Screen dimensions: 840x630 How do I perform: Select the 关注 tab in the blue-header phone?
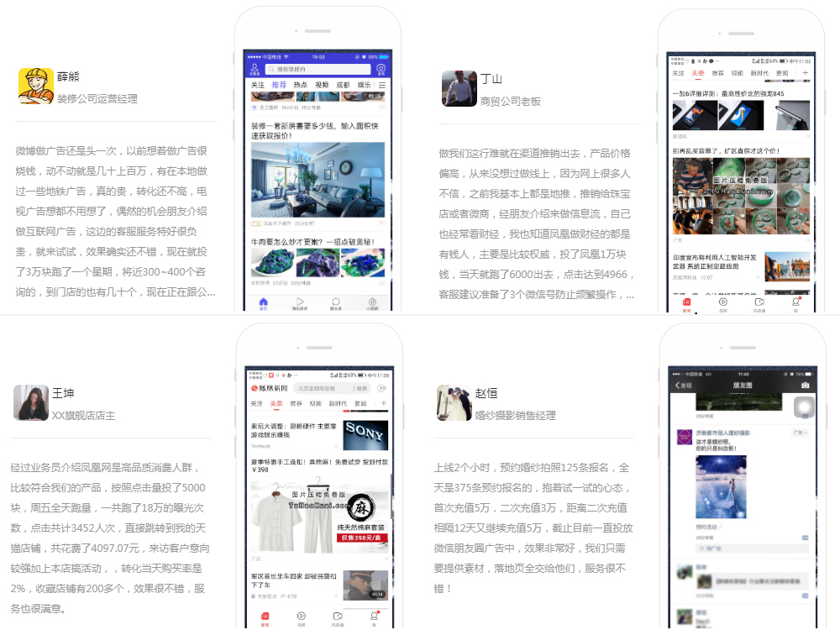point(258,85)
